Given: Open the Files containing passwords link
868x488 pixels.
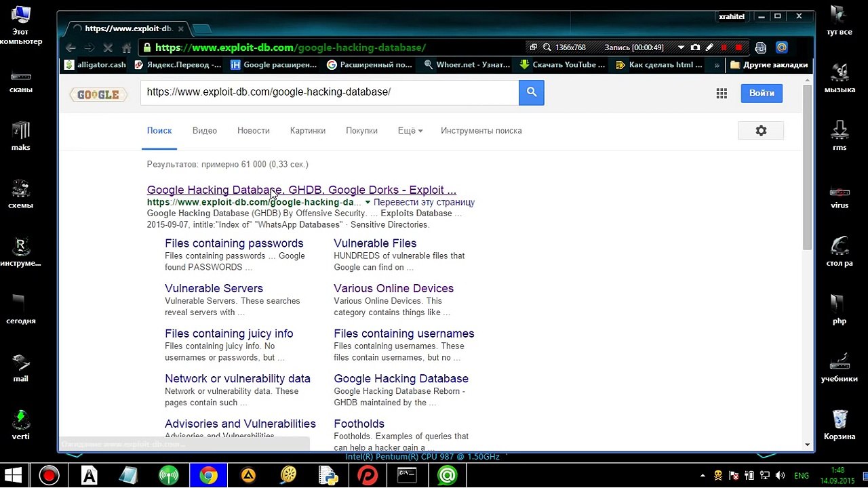Looking at the screenshot, I should click(234, 243).
